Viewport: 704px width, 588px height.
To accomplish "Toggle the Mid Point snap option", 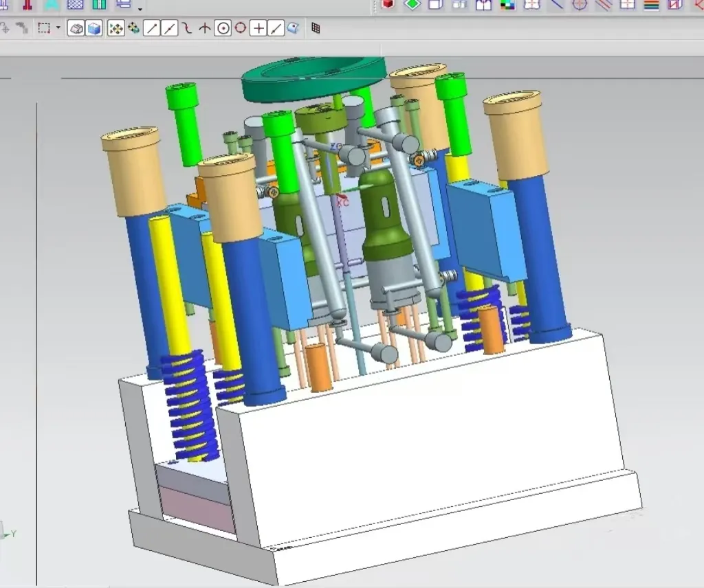I will pos(169,28).
